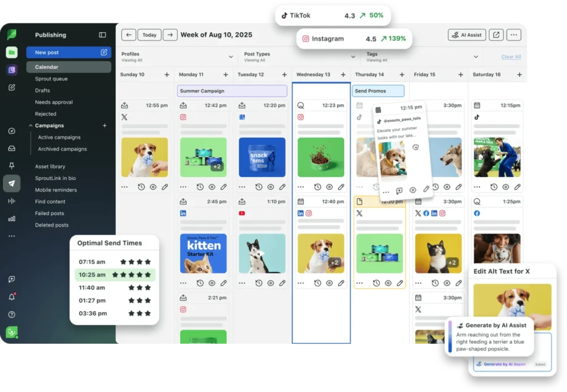This screenshot has height=392, width=567.
Task: Open the share/export icon next to AI Assist
Action: [496, 35]
